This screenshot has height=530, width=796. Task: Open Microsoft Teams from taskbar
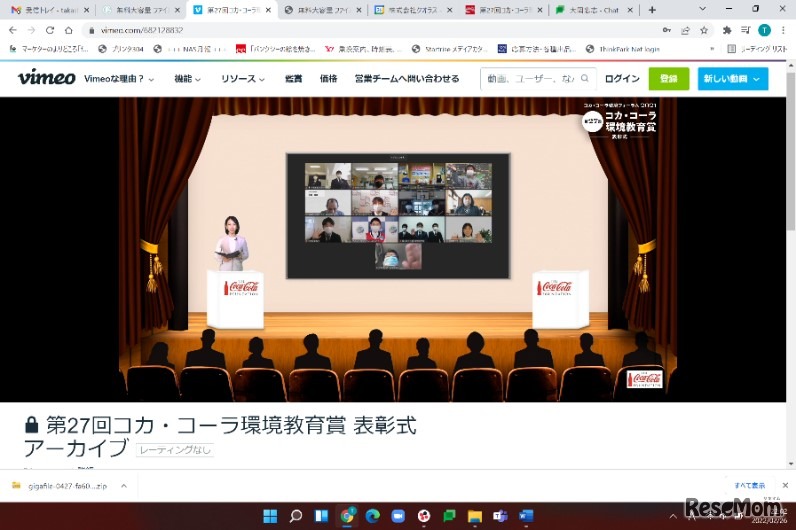[500, 516]
